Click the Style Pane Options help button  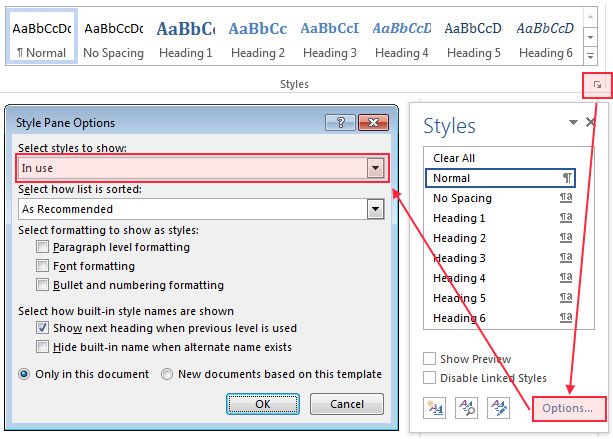[341, 122]
